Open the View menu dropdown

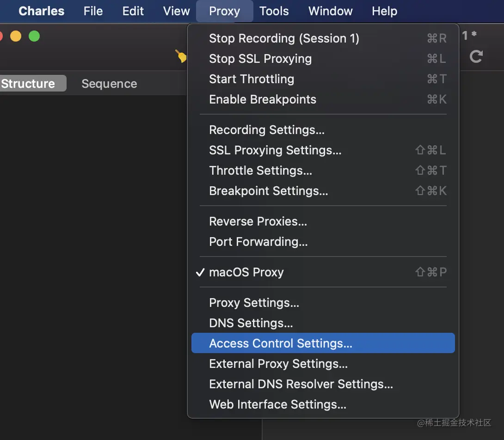point(176,11)
